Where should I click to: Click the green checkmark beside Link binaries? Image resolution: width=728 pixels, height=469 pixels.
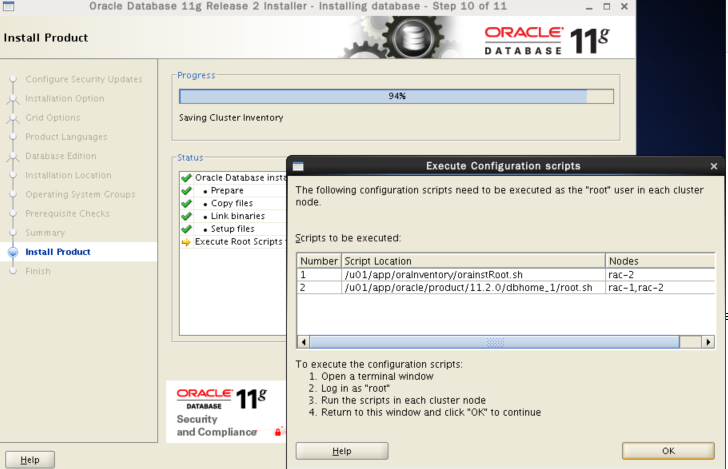pyautogui.click(x=186, y=216)
